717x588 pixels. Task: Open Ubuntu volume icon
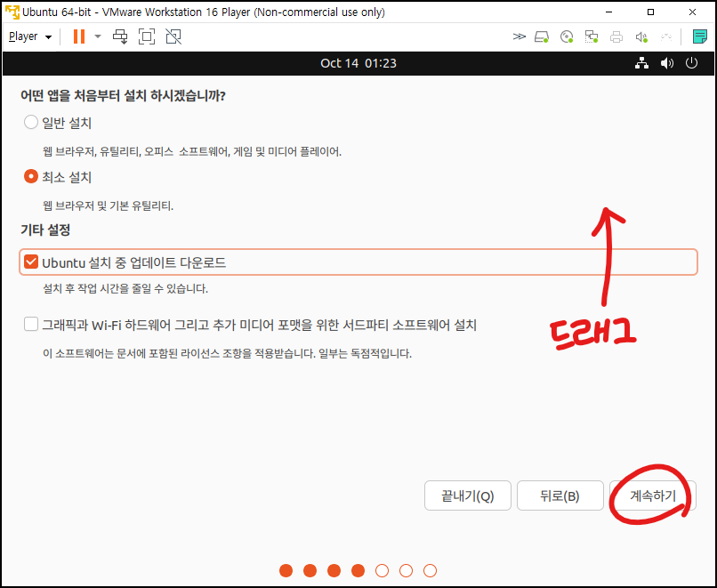tap(667, 63)
